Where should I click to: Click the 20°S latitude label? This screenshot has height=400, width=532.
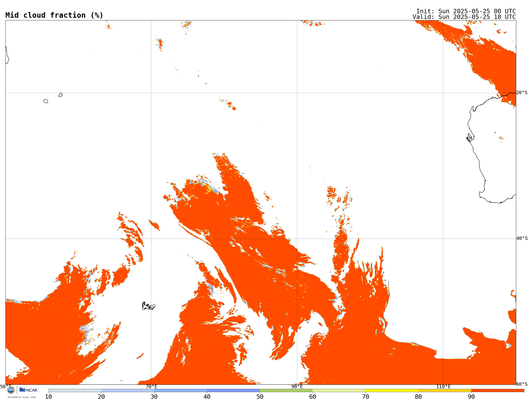[x=522, y=93]
